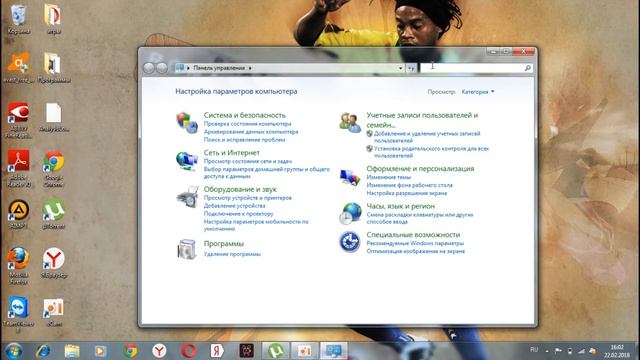Select the AIMP desktop shortcut

tap(18, 213)
